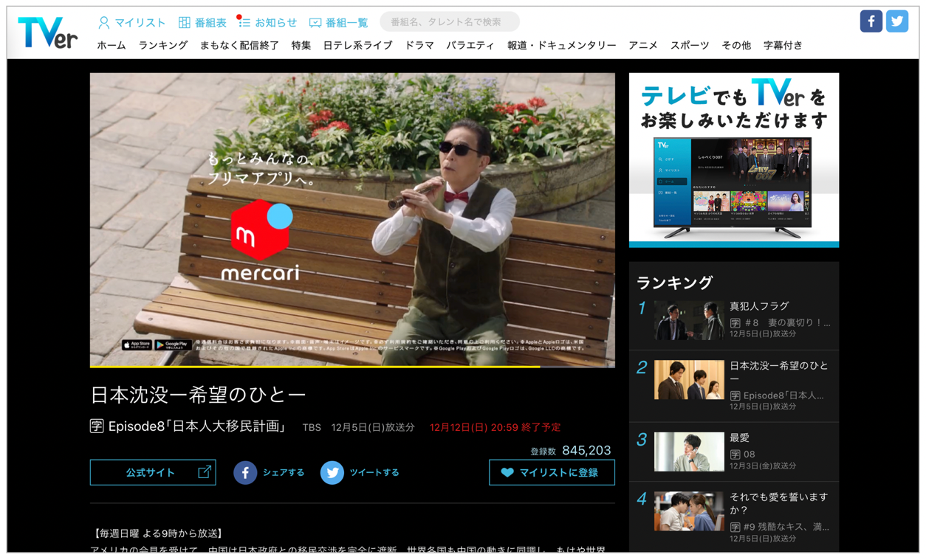926x560 pixels.
Task: Select 日テレ系ライブ menu item
Action: (x=358, y=46)
